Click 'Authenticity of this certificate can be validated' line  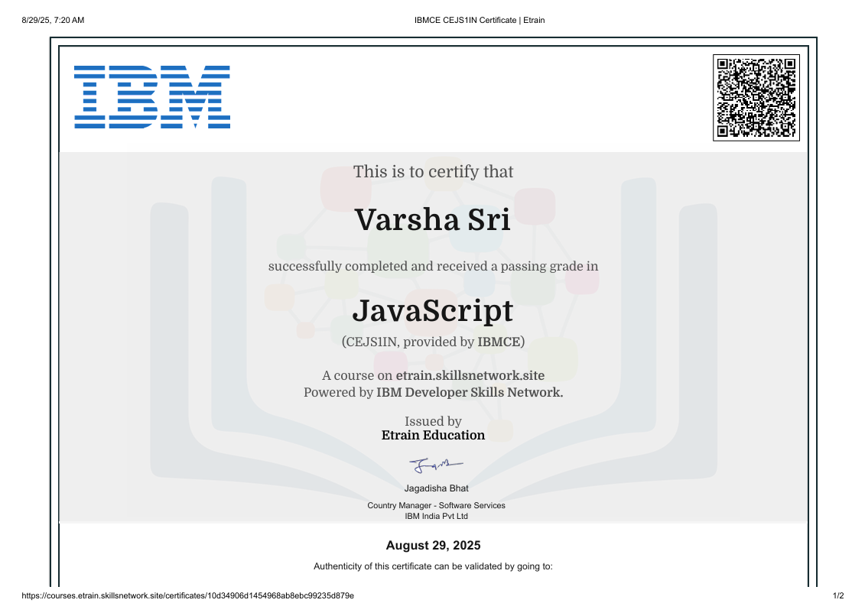pyautogui.click(x=433, y=566)
